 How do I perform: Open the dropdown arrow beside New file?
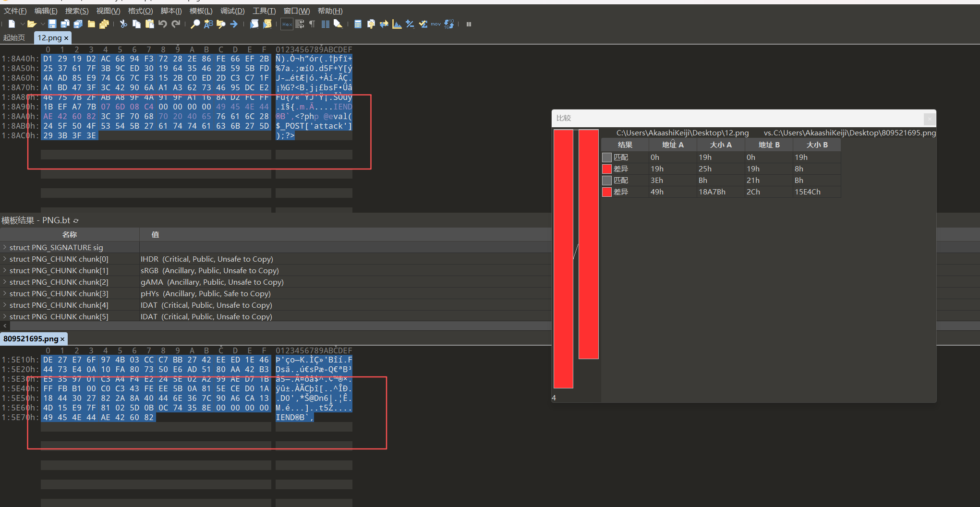tap(22, 24)
